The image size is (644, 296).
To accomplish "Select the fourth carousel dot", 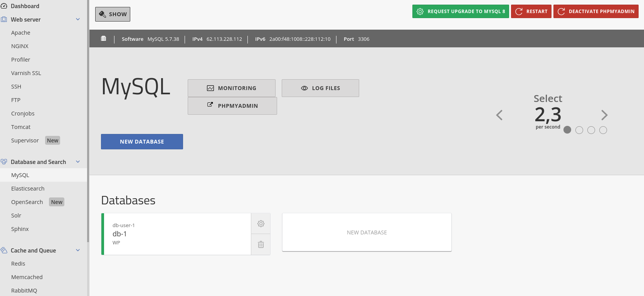I will coord(603,130).
